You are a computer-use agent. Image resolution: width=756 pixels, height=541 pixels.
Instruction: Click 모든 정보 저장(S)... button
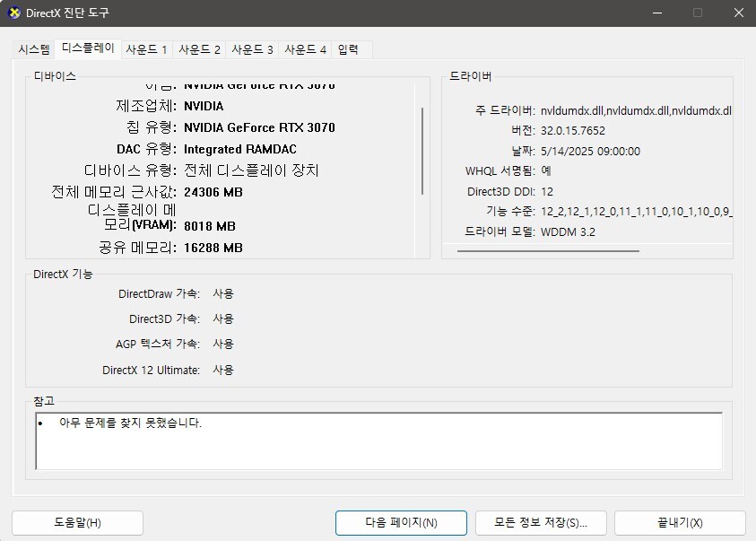tap(540, 523)
